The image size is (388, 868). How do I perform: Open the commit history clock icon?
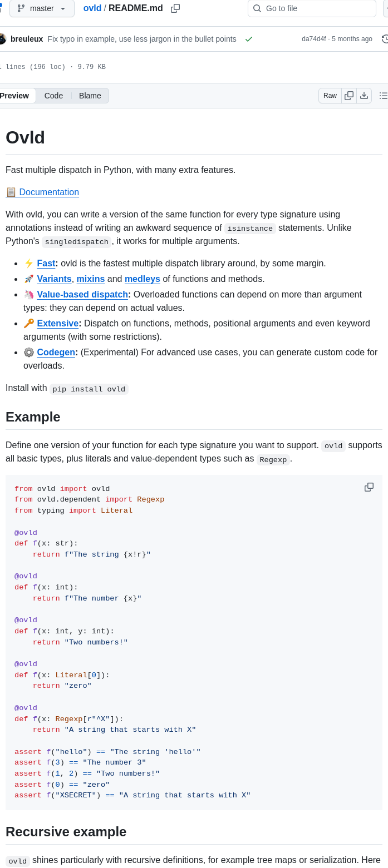tap(385, 39)
